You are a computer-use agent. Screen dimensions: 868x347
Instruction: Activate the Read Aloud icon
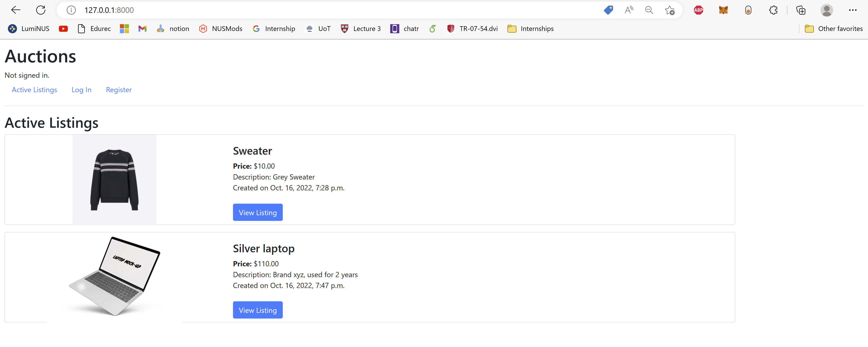click(x=629, y=10)
